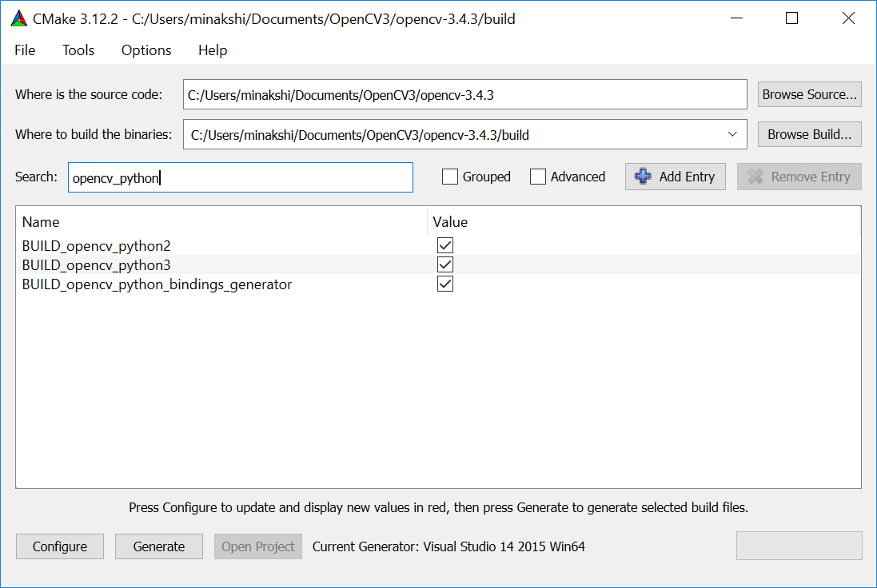Click the source code path field

click(464, 94)
